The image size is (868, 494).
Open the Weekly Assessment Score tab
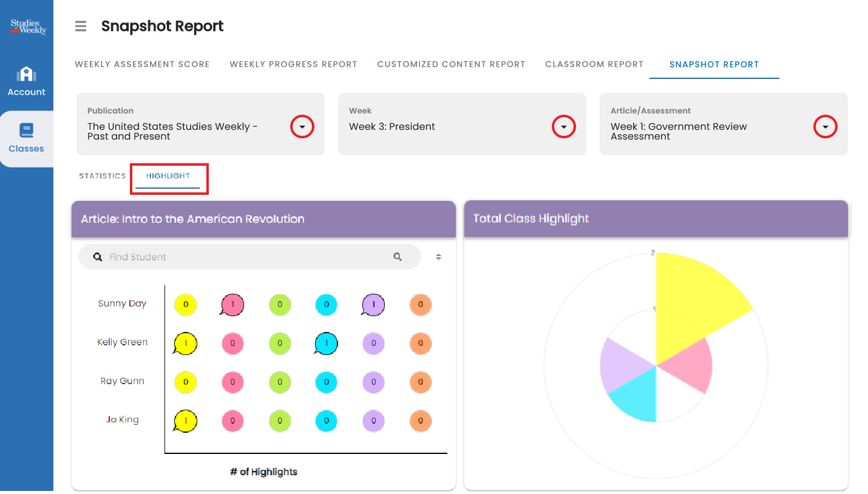click(142, 64)
